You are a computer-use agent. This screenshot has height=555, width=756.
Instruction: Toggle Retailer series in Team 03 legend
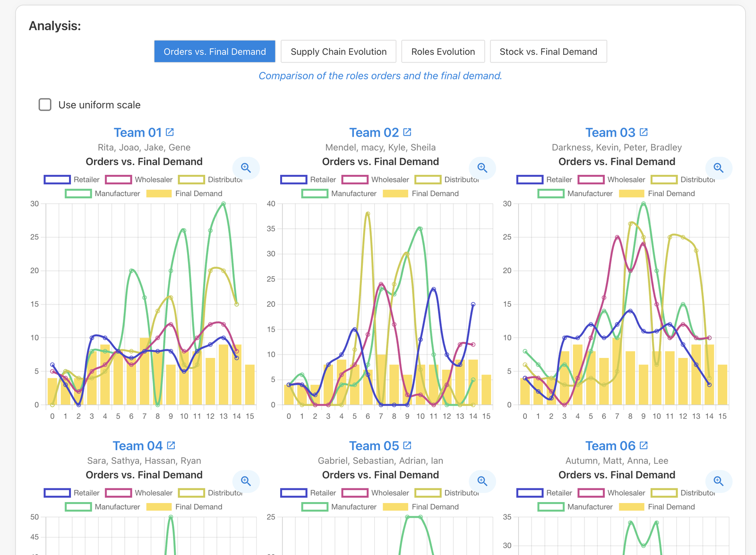(544, 180)
